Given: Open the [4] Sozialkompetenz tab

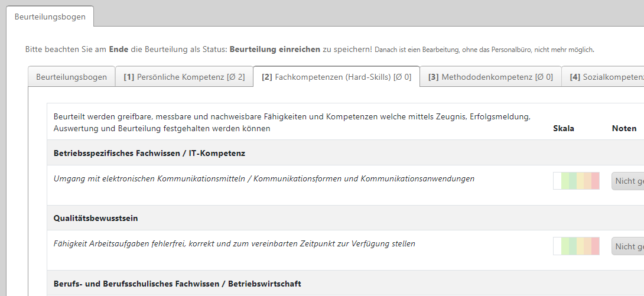Looking at the screenshot, I should (603, 77).
